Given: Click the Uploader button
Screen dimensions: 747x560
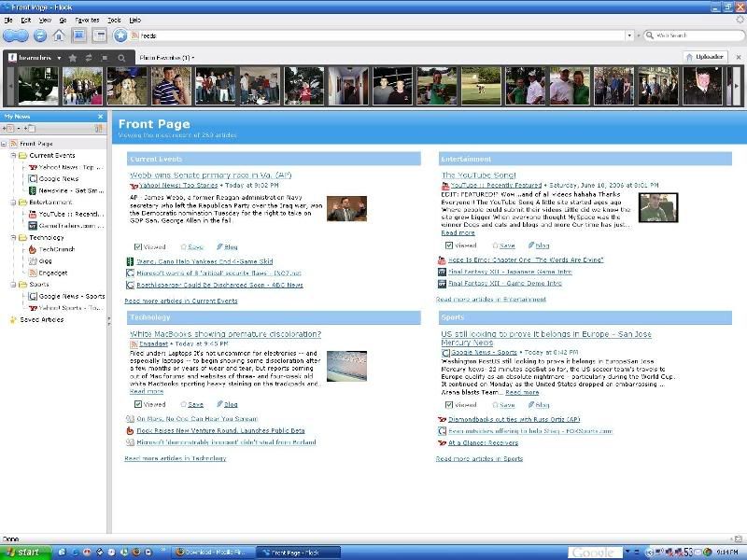Looking at the screenshot, I should (705, 57).
